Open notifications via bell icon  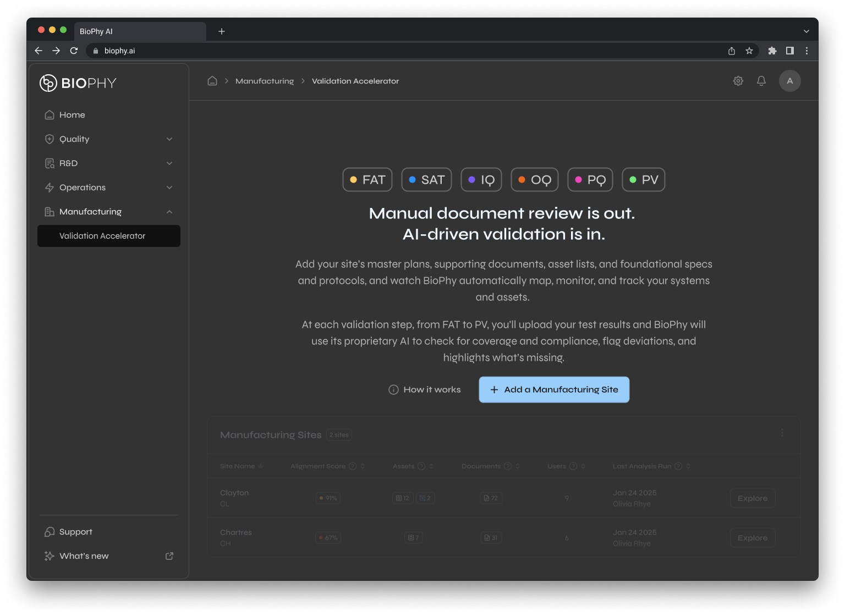pyautogui.click(x=761, y=81)
